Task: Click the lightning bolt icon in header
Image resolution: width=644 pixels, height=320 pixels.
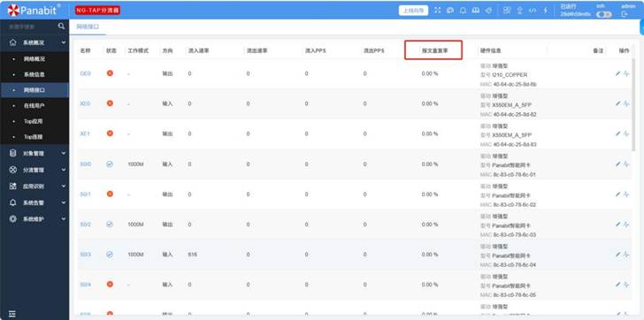Action: pyautogui.click(x=546, y=11)
